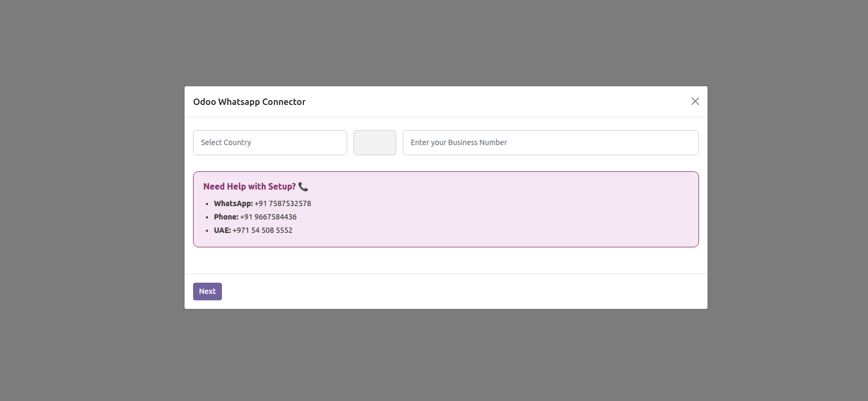868x401 pixels.
Task: Click the bold Phone label
Action: (226, 217)
